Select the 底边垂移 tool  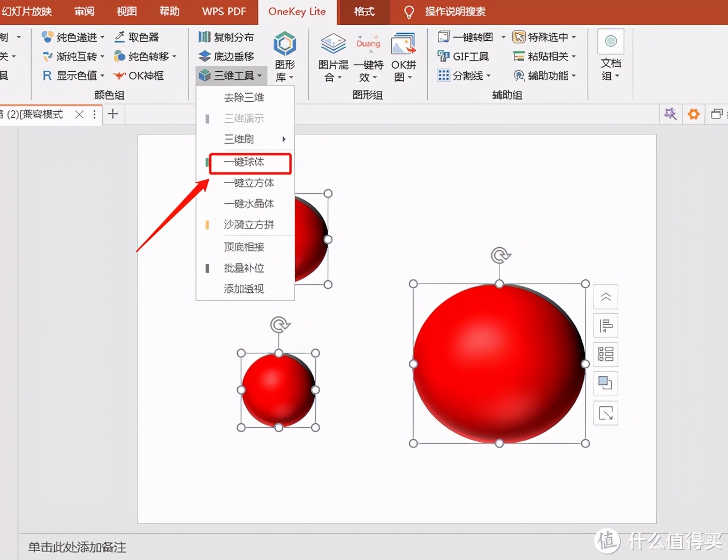[227, 56]
